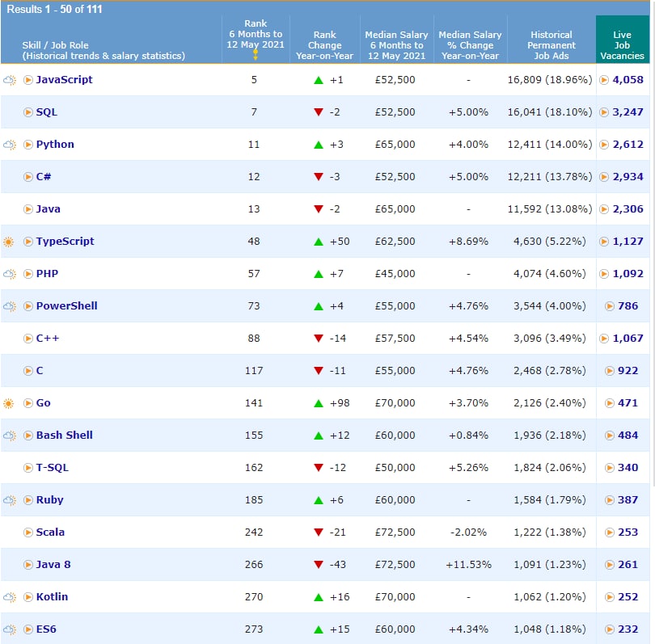Viewport: 655px width, 644px height.
Task: Click the sun trend icon next to Go
Action: (8, 403)
